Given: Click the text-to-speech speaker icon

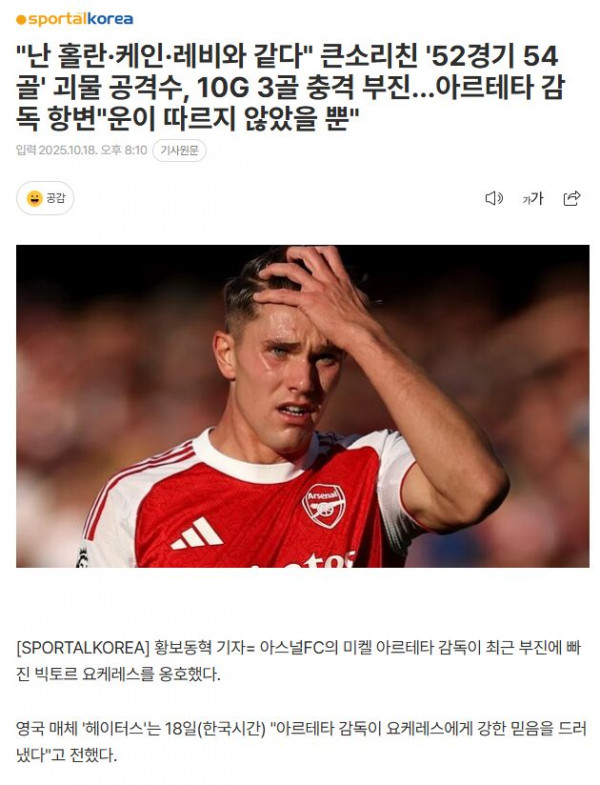Looking at the screenshot, I should click(x=494, y=198).
